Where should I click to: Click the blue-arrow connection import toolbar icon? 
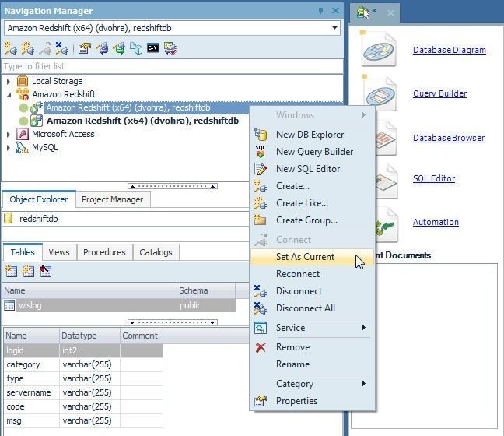click(102, 48)
